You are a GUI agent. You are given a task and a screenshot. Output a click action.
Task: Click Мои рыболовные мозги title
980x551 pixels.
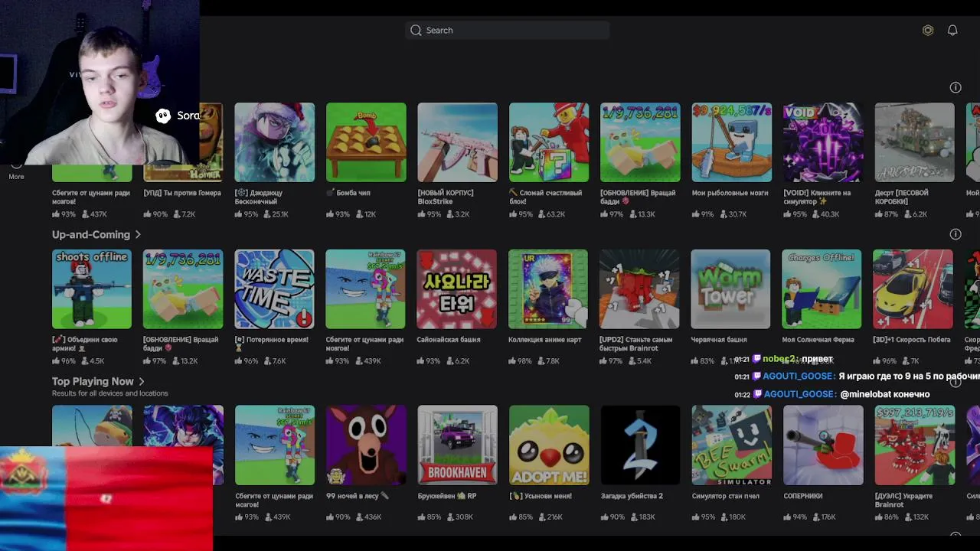(730, 193)
